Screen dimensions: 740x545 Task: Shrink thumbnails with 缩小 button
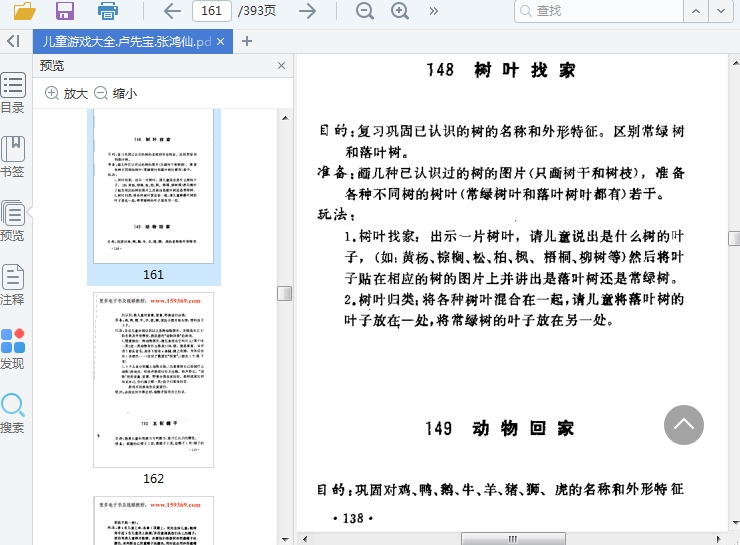tap(116, 93)
